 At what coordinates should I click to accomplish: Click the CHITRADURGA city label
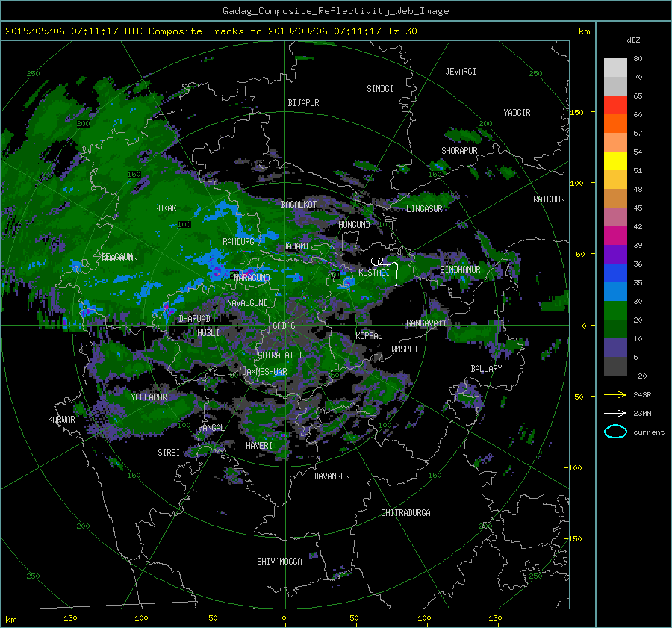coord(405,513)
